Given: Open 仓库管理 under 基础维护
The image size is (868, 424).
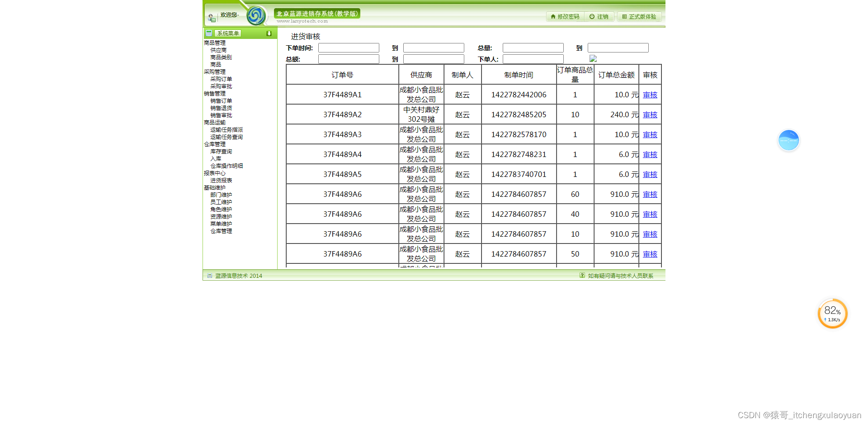Looking at the screenshot, I should [x=221, y=231].
